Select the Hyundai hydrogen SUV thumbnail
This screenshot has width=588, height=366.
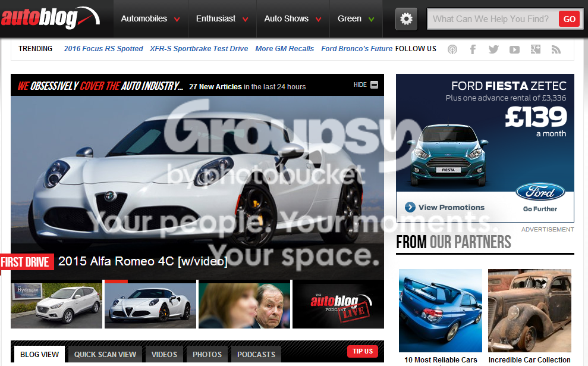coord(56,306)
